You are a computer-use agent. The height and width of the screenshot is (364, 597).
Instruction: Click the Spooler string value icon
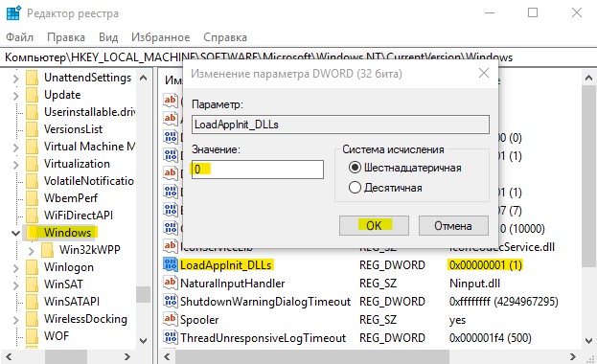pos(171,319)
